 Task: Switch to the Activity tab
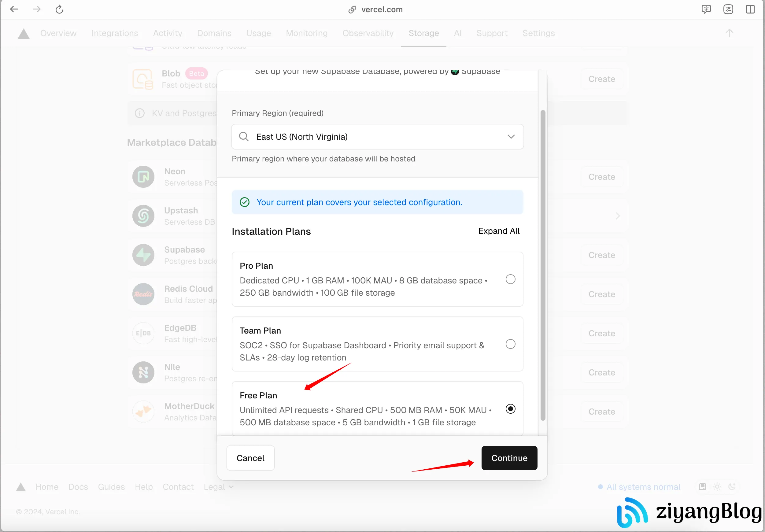tap(168, 33)
